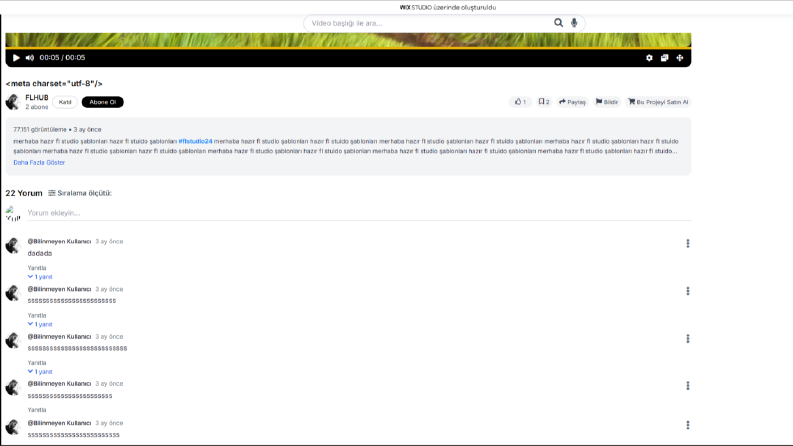The width and height of the screenshot is (793, 446).
Task: Open options menu for fourth comment
Action: [688, 386]
